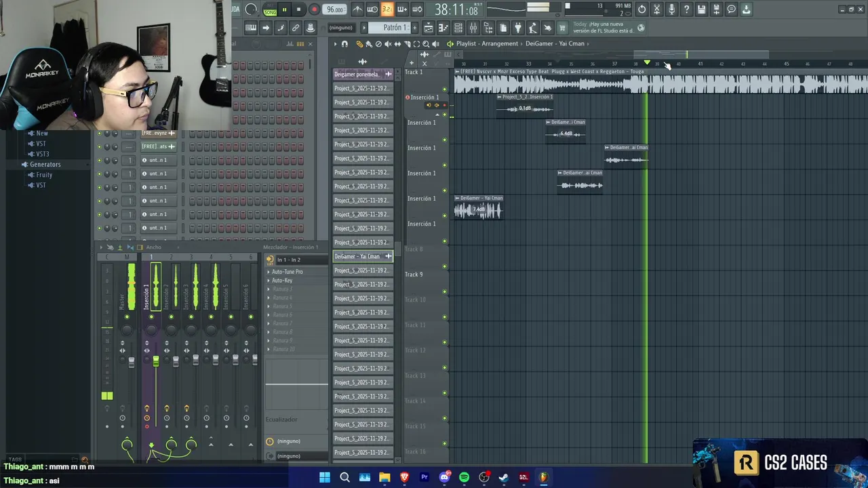Select the Playlist magnet snap icon
The width and height of the screenshot is (868, 488).
(x=344, y=44)
